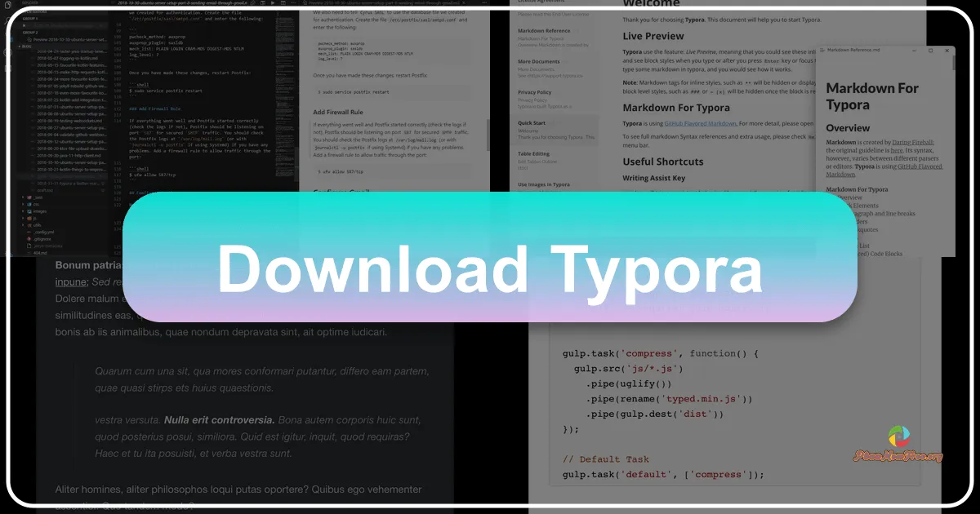Open the markdown preview icon in the tab bar
Viewport: 980px width, 514px height.
263,3
